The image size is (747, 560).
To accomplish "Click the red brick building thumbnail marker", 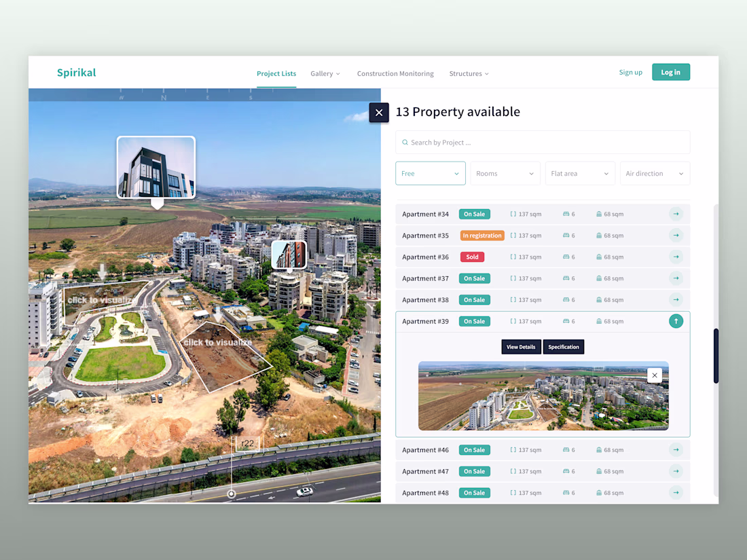I will pos(289,255).
